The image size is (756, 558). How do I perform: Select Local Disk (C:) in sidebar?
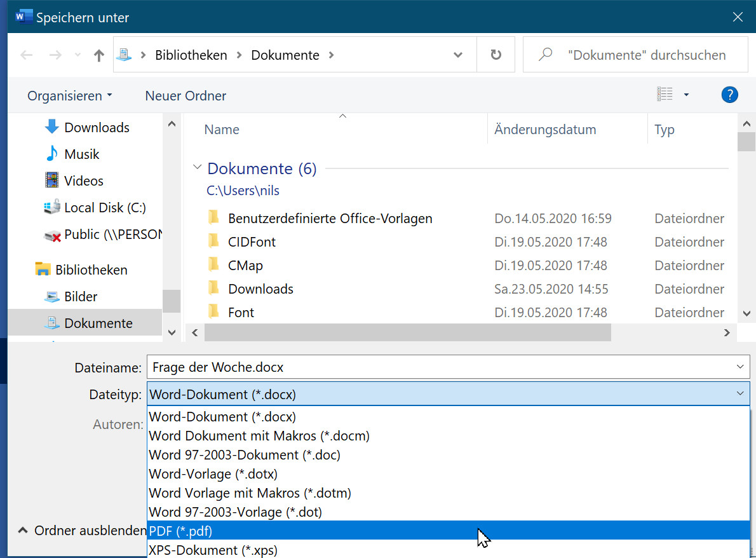coord(105,208)
